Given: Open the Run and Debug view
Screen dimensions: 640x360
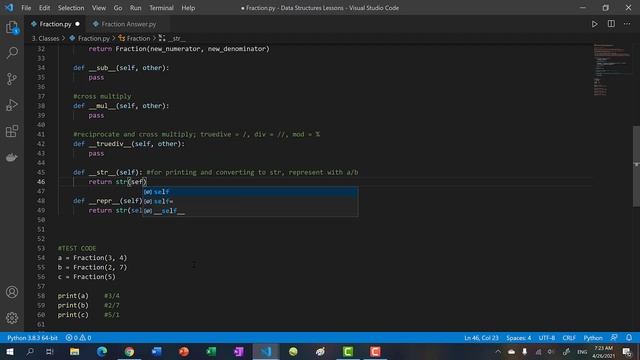Looking at the screenshot, I should pos(12,105).
